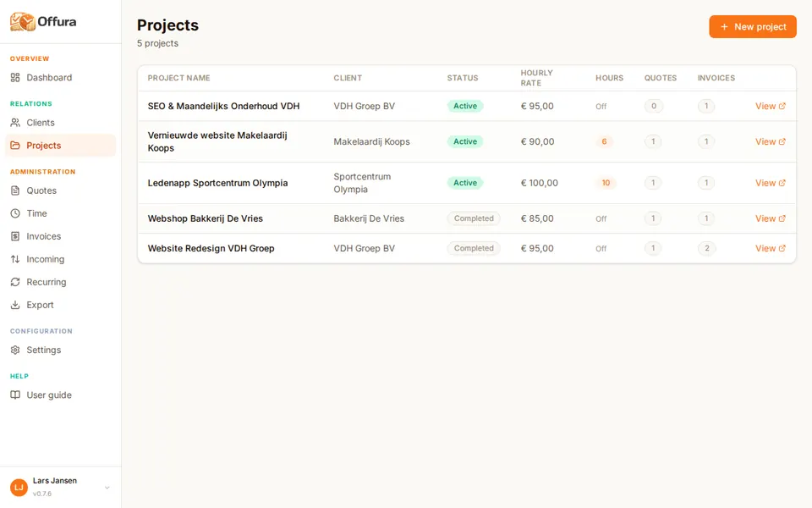The width and height of the screenshot is (812, 508).
Task: Click the Dashboard grid icon
Action: click(x=15, y=78)
